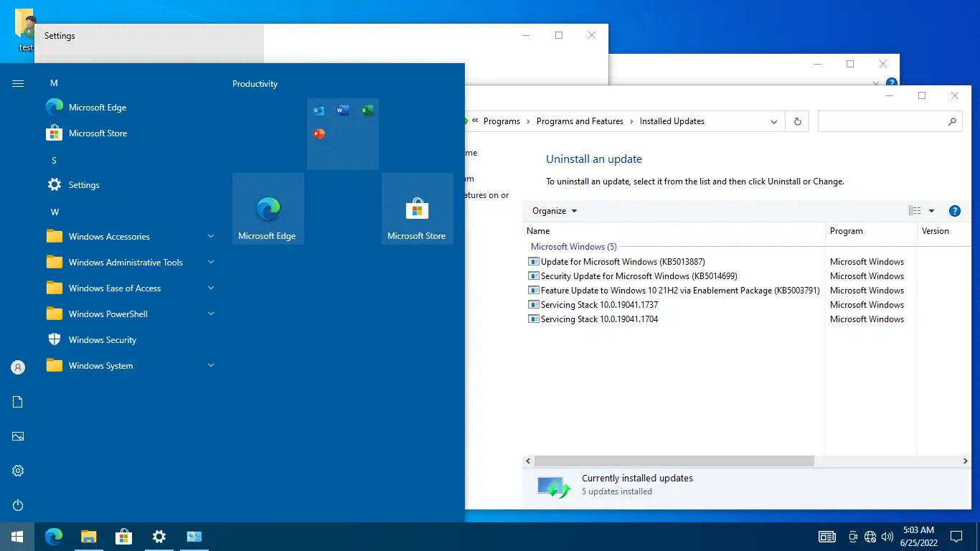Screen dimensions: 980x551
Task: Go to Programs in the breadcrumb
Action: tap(501, 121)
